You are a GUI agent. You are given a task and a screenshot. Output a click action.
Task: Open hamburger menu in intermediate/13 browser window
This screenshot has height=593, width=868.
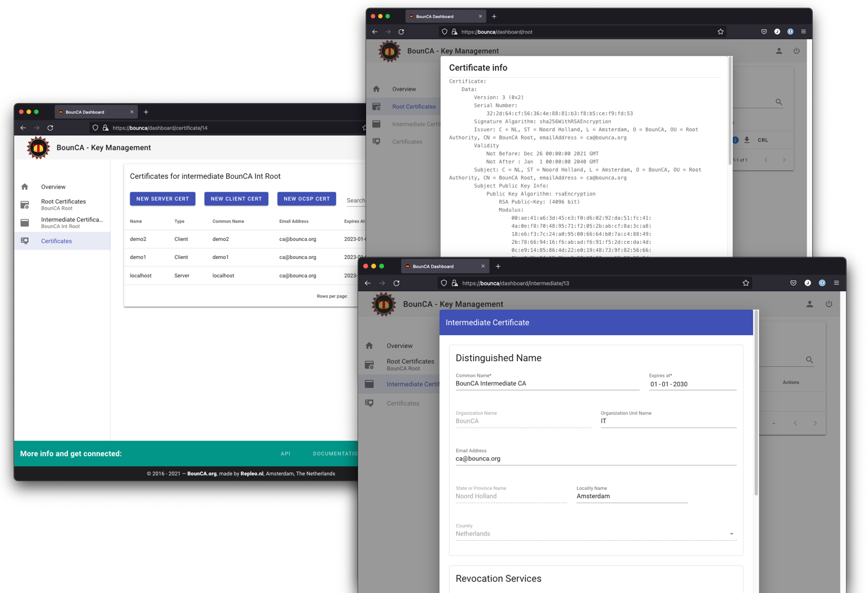point(836,283)
